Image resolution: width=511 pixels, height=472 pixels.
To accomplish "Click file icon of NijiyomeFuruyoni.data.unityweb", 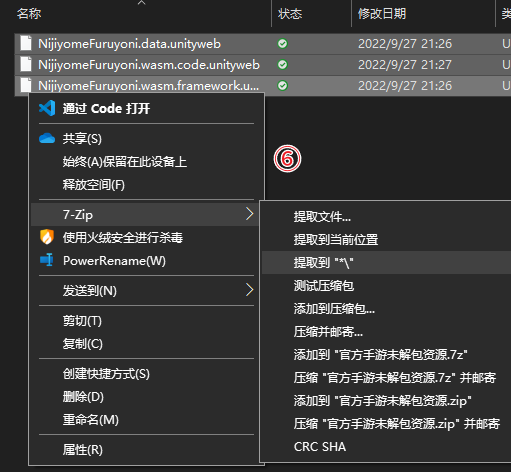I will coord(26,44).
